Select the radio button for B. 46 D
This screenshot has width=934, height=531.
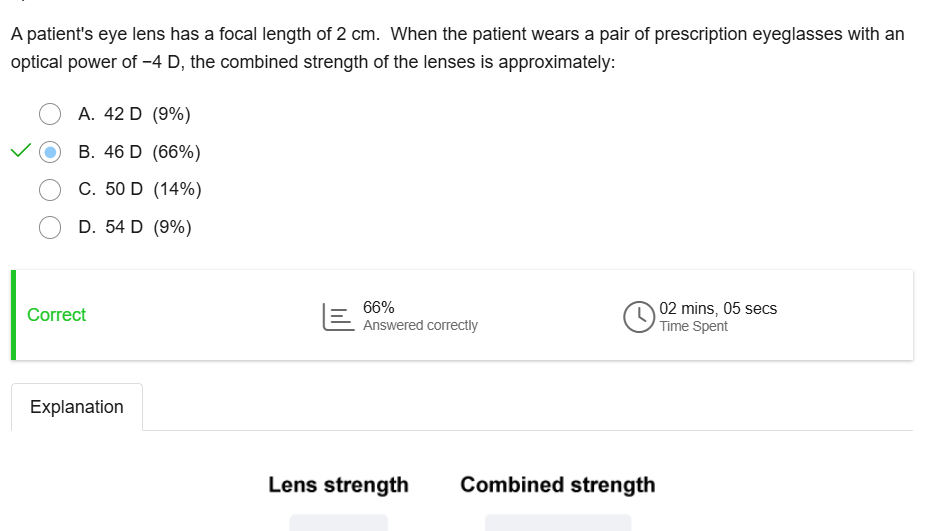[x=50, y=152]
